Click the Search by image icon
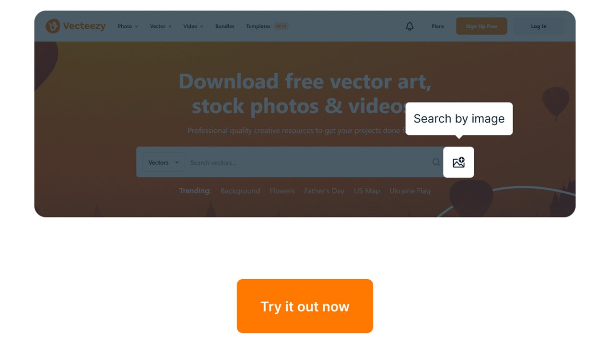Viewport: 609px width, 364px height. tap(458, 162)
